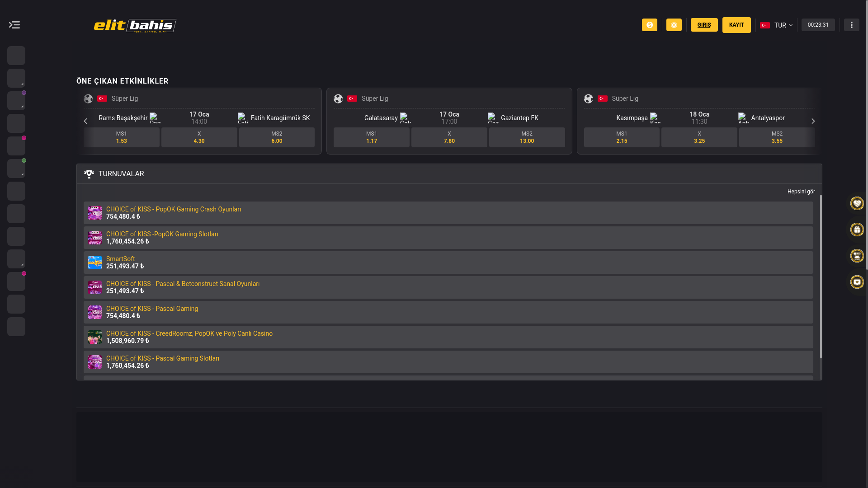
Task: Open CHOICE of KISS - Pascal Gaming Slotları
Action: point(448,362)
